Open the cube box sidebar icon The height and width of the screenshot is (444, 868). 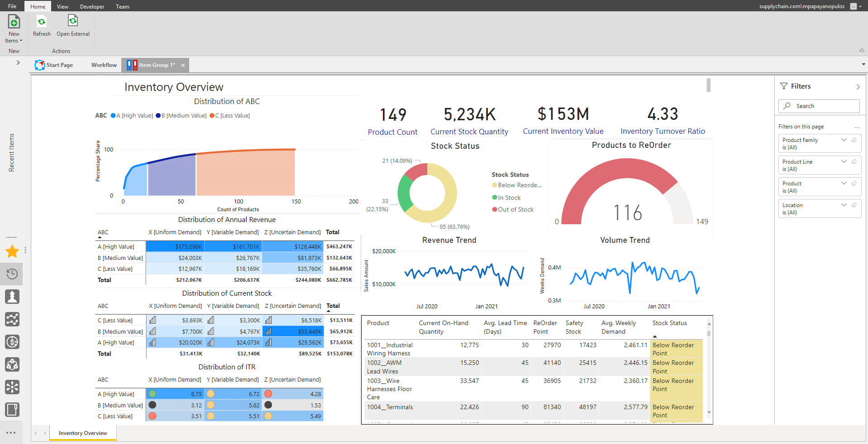pos(12,364)
